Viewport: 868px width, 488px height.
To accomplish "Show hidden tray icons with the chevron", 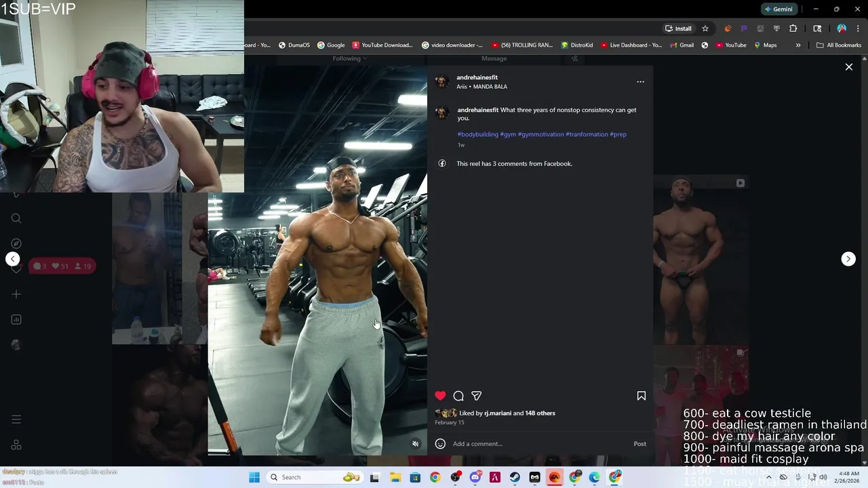I will [x=768, y=477].
